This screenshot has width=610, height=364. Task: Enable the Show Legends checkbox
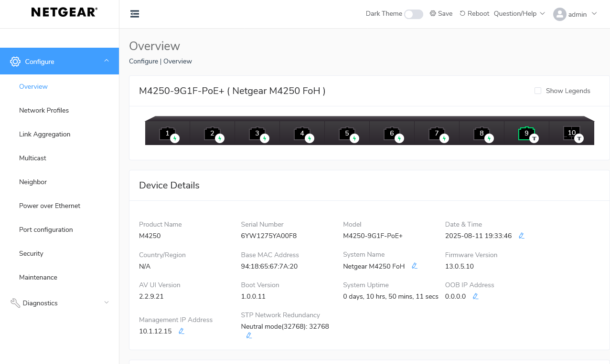pos(538,91)
